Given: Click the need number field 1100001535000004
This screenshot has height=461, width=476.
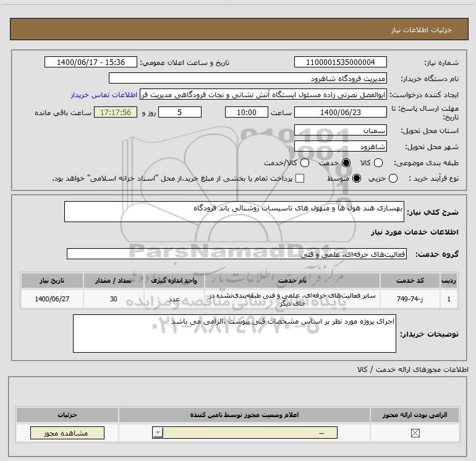Looking at the screenshot, I should (x=340, y=62).
